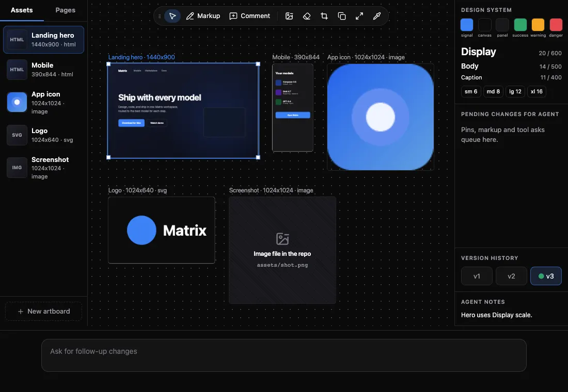Click Screenshot 1024x1024 image canvas label
Screen dimensions: 568x392
coord(271,190)
